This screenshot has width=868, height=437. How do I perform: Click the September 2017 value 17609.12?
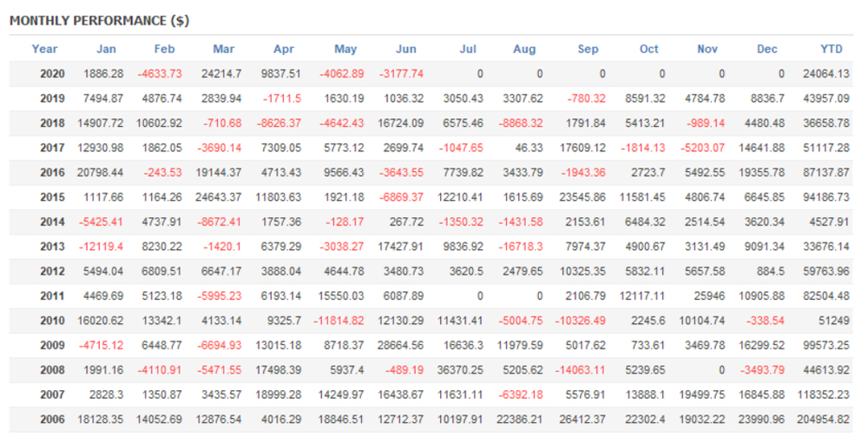click(x=581, y=148)
